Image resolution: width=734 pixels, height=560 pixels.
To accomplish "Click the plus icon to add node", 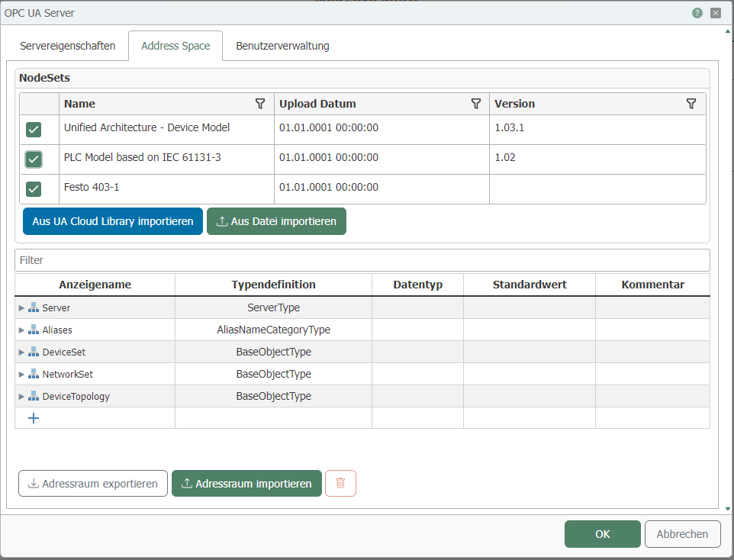I will click(34, 418).
